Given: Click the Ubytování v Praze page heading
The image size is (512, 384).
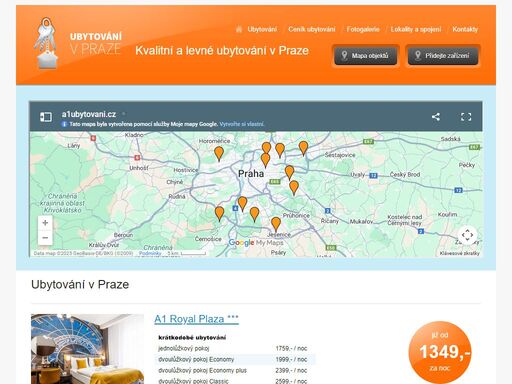Looking at the screenshot, I should coord(80,285).
